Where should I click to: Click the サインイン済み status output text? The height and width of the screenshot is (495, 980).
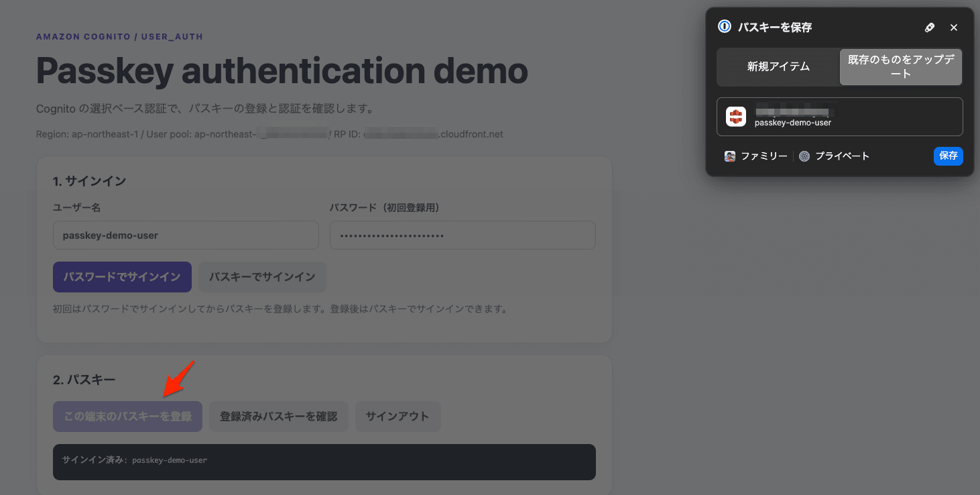pos(135,460)
